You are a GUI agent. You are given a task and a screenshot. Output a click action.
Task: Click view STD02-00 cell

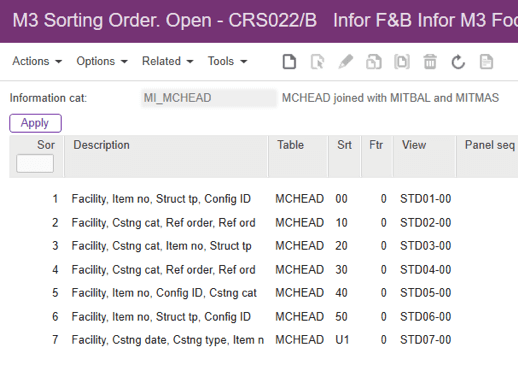(x=426, y=223)
